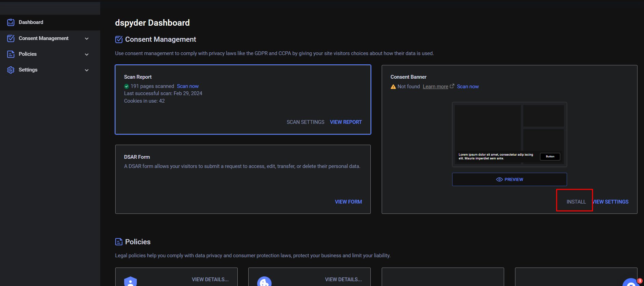Click Scan now in the Consent Banner card
The height and width of the screenshot is (286, 644).
468,87
